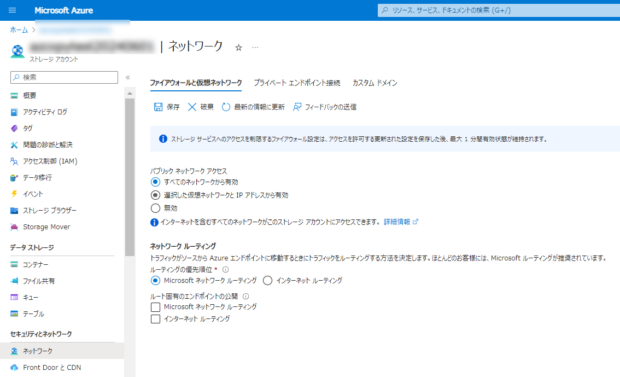This screenshot has height=377, width=620.
Task: Favorite this page with the star icon
Action: [238, 47]
